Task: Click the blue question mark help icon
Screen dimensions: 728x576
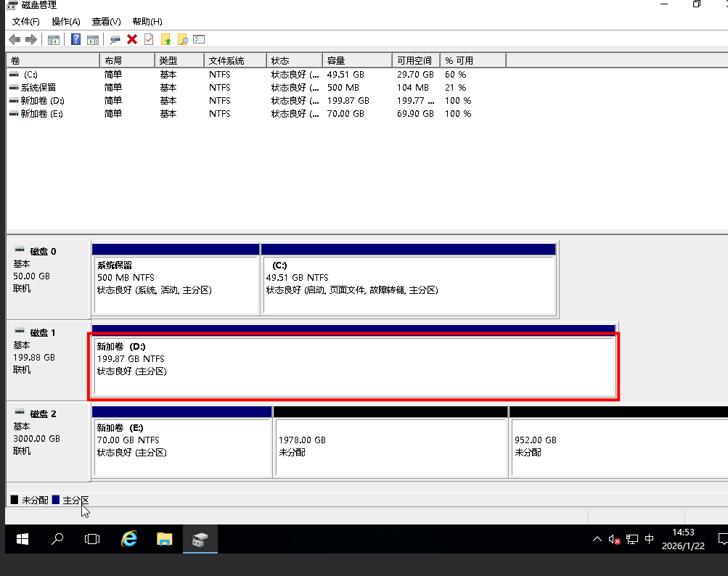Action: 75,39
